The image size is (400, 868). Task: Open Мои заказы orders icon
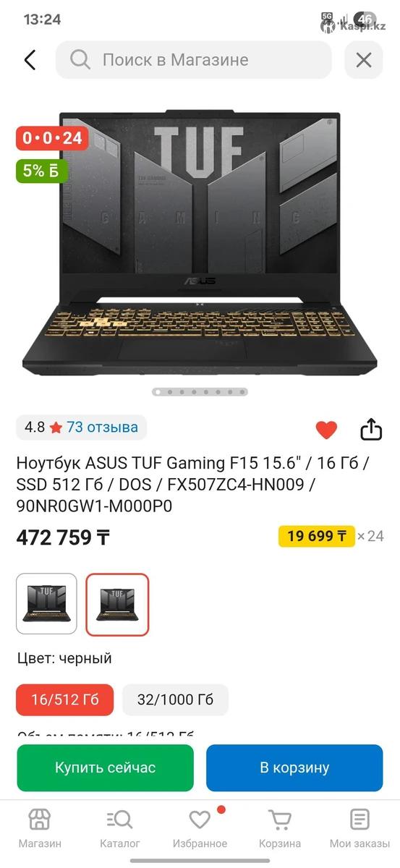359,820
